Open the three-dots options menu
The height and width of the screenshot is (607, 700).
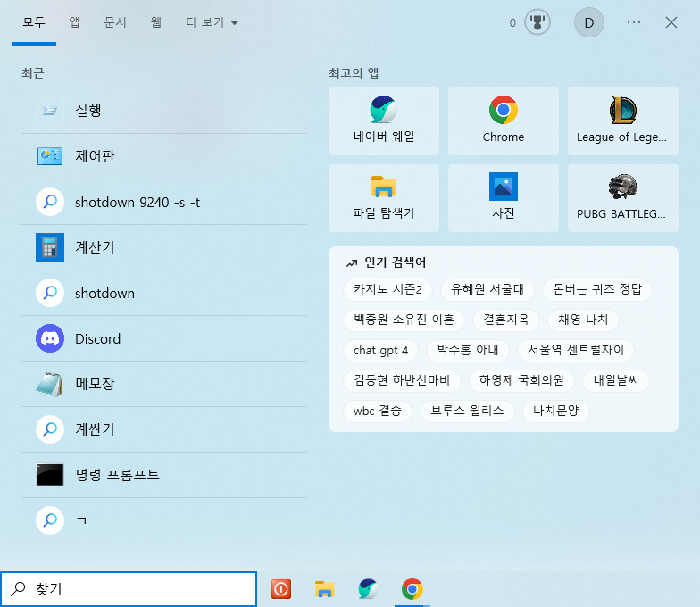(634, 22)
